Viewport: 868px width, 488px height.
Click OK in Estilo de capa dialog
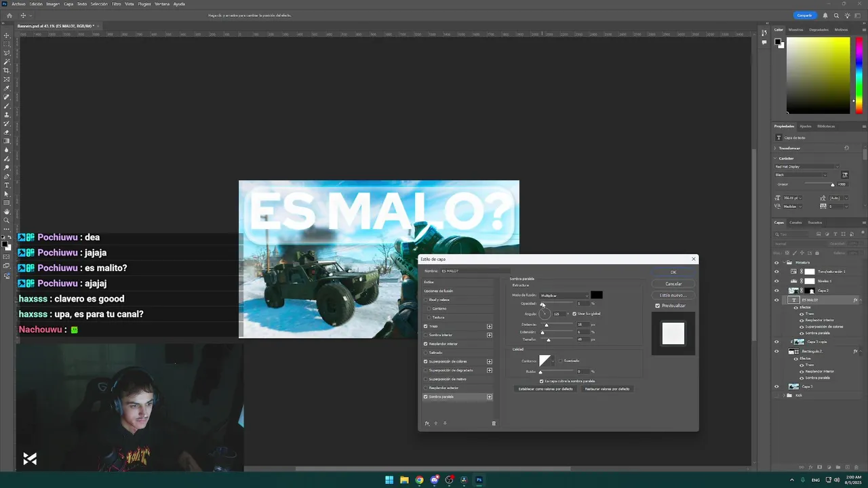click(x=673, y=272)
